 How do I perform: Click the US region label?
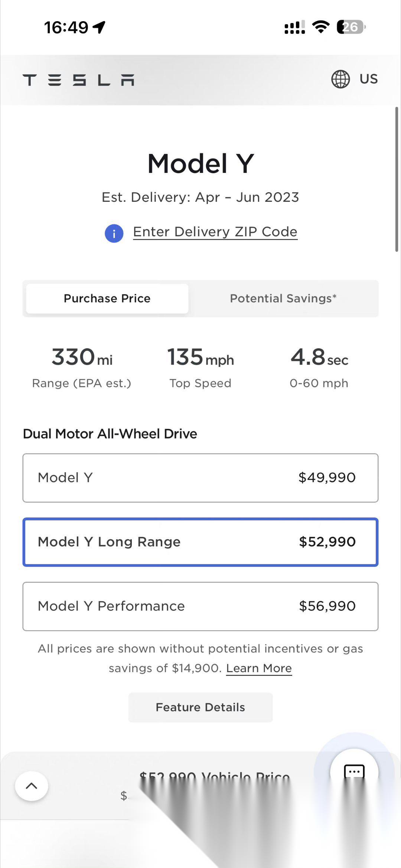click(368, 79)
